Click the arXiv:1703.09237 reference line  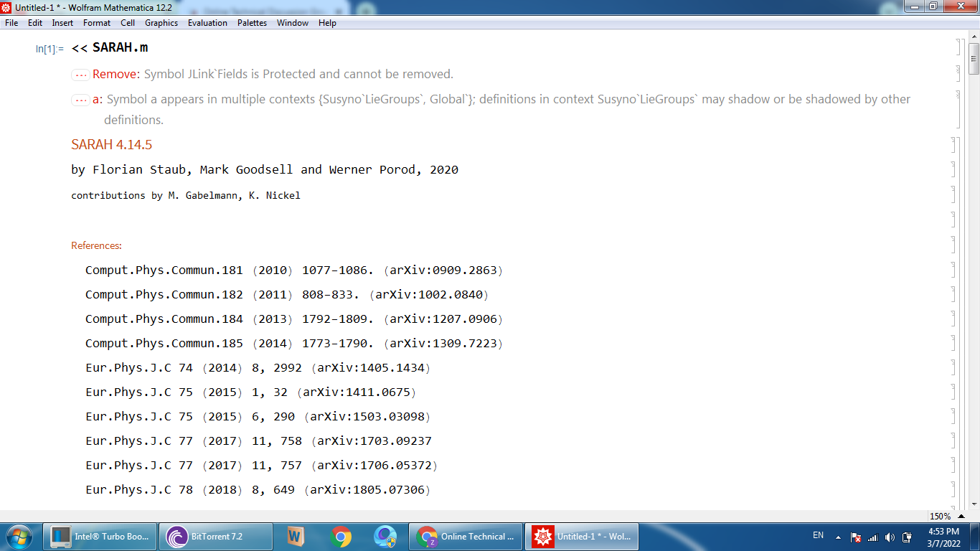point(259,441)
